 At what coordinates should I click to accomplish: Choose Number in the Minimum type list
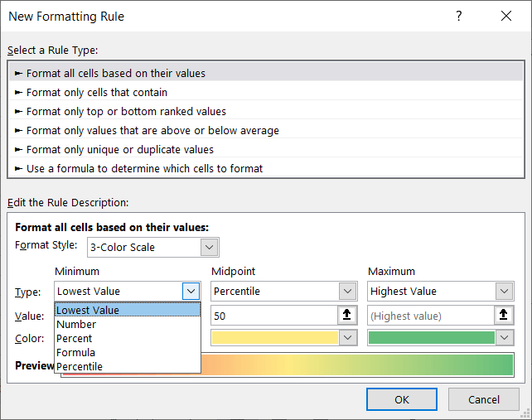(x=76, y=325)
